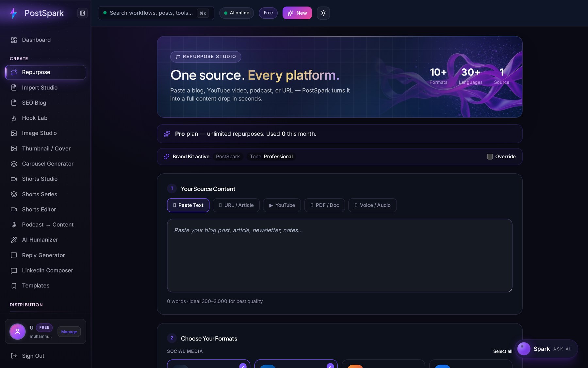Click the Sign Out arrow icon

[14, 356]
